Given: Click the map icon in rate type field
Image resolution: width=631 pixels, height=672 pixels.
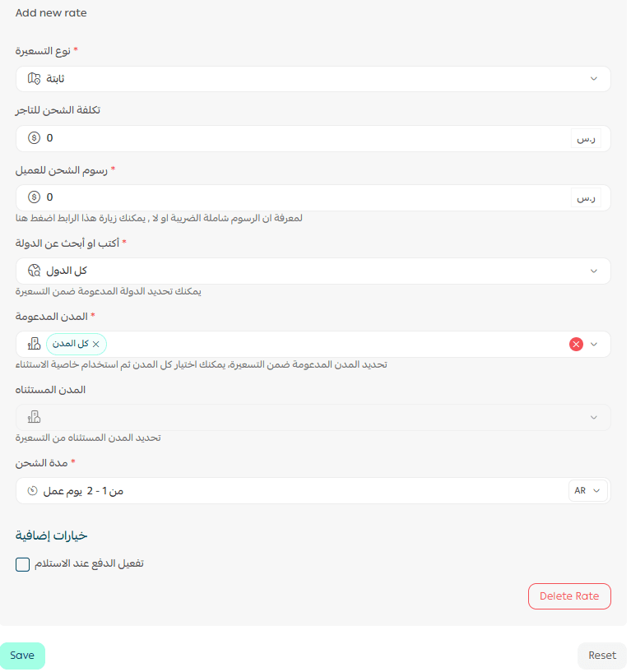Looking at the screenshot, I should click(34, 79).
